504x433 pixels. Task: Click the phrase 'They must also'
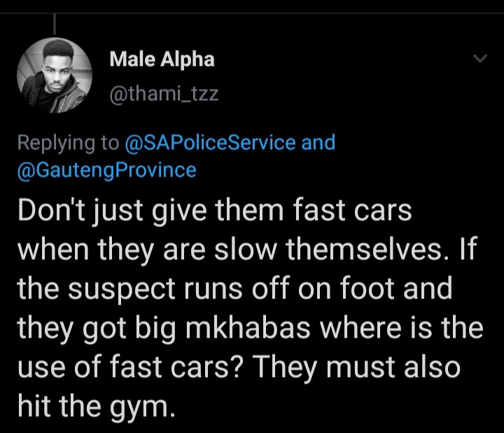pyautogui.click(x=358, y=369)
